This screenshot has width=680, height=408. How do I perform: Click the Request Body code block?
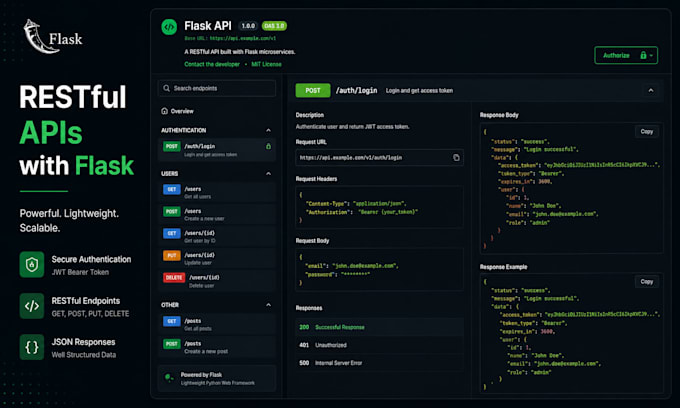(x=379, y=270)
